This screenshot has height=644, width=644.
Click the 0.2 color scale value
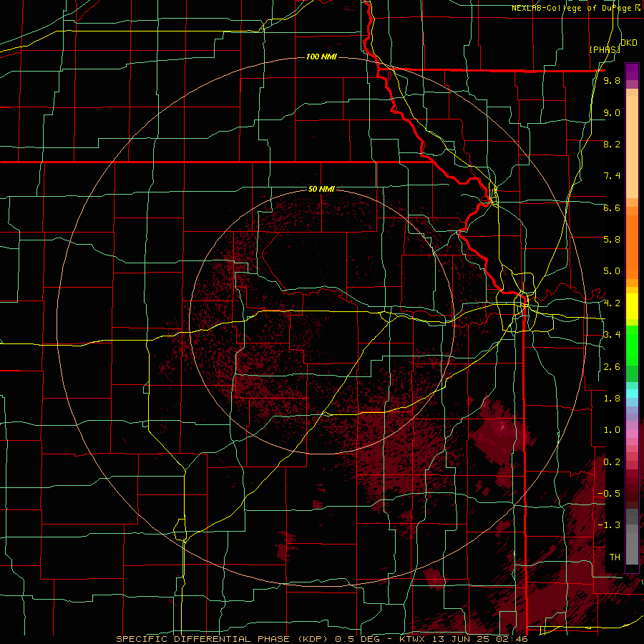(x=612, y=462)
